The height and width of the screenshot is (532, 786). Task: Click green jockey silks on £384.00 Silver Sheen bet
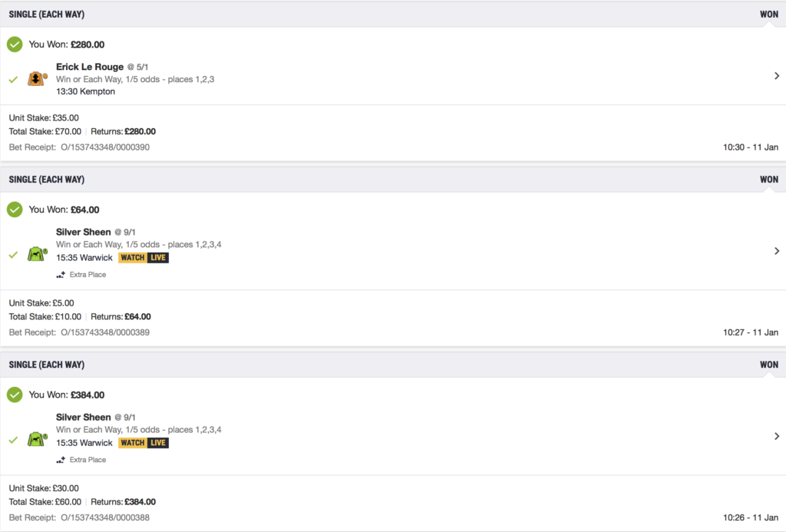click(37, 439)
